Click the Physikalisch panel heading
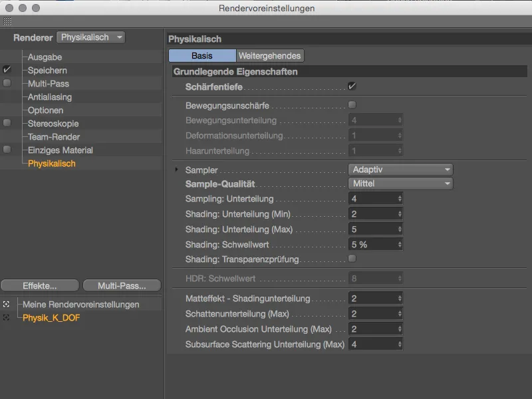Image resolution: width=532 pixels, height=399 pixels. 195,39
